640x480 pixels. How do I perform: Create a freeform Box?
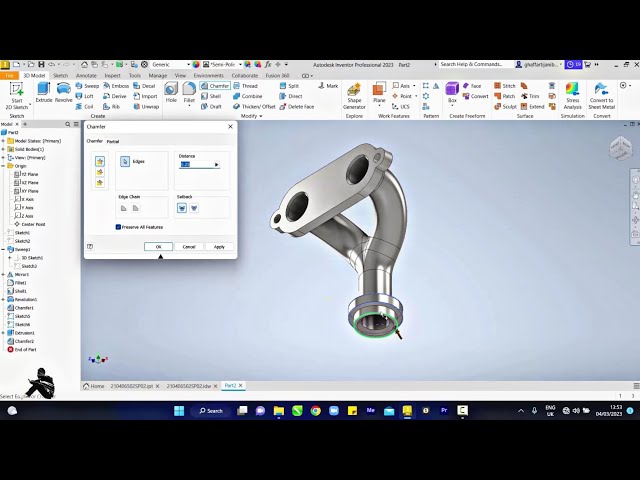click(452, 92)
